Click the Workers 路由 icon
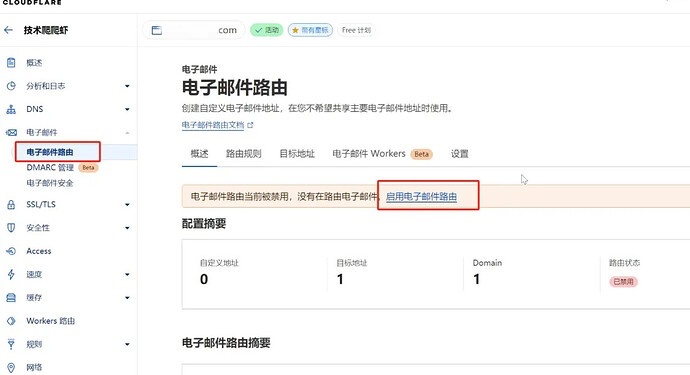Image resolution: width=690 pixels, height=375 pixels. (11, 321)
